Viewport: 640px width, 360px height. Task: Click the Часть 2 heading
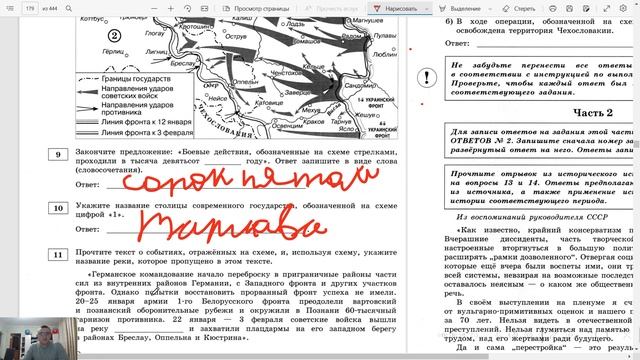click(x=593, y=113)
